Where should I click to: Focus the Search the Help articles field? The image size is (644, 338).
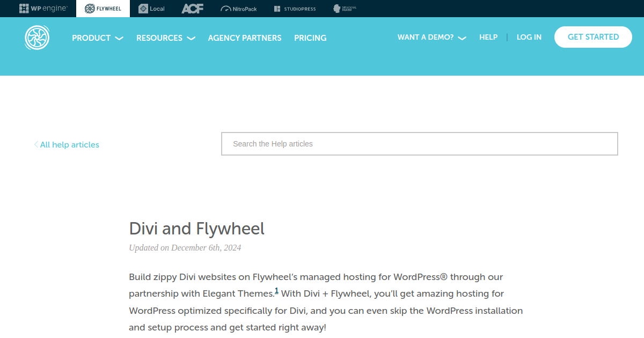point(419,144)
